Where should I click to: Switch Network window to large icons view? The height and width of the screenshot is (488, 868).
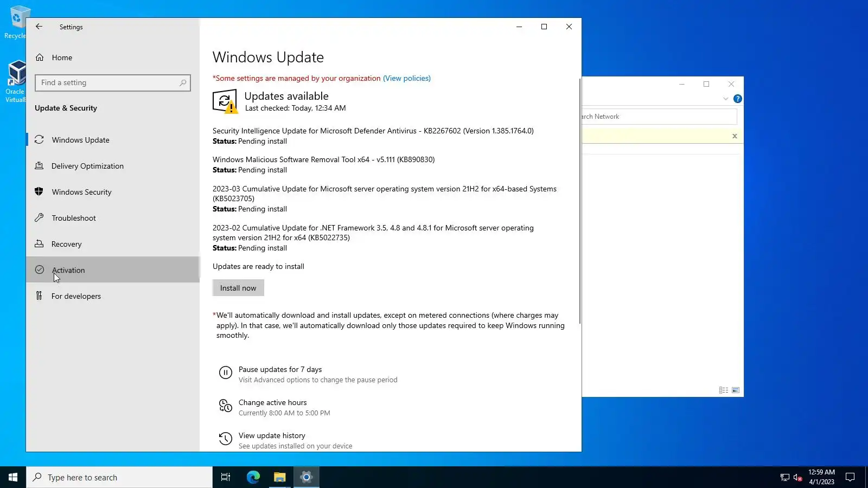tap(736, 390)
